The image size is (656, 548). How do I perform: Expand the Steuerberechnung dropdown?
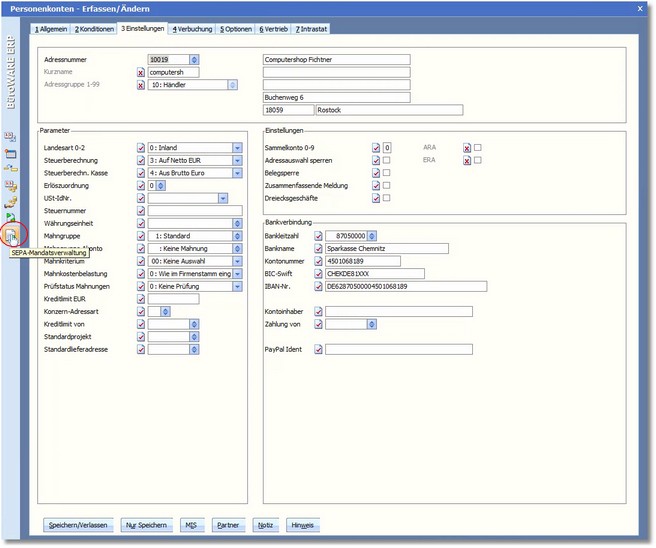237,160
